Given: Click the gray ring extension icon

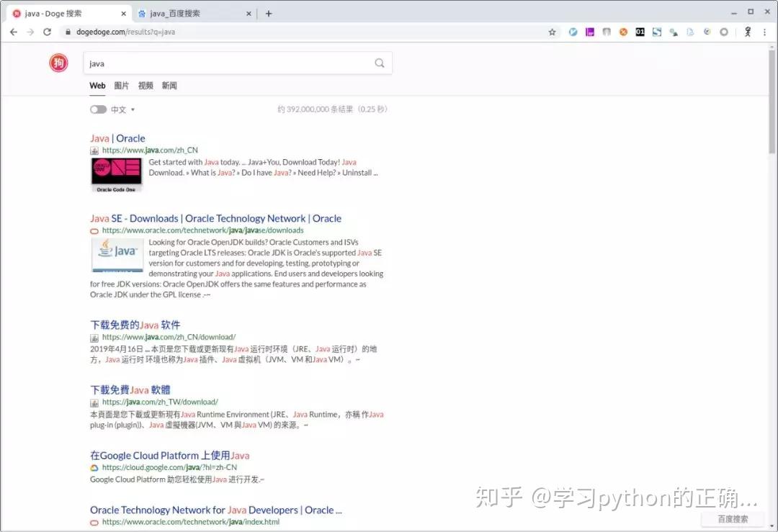Looking at the screenshot, I should 724,32.
